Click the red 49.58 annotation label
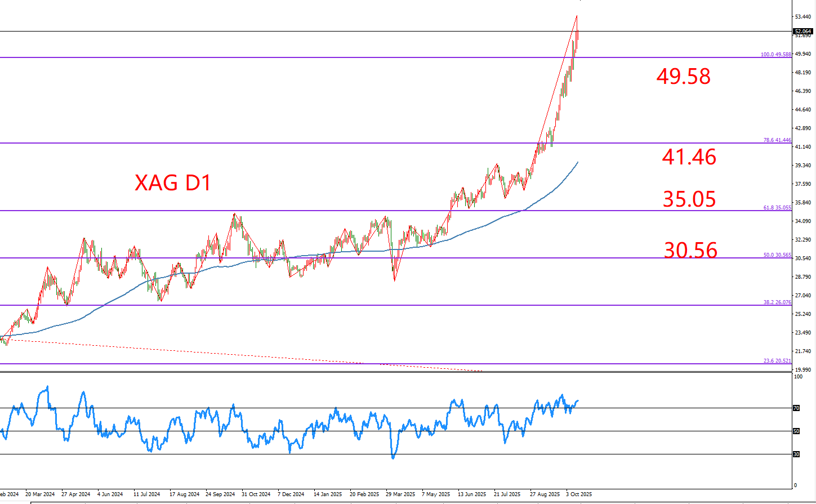The image size is (816, 504). coord(683,76)
